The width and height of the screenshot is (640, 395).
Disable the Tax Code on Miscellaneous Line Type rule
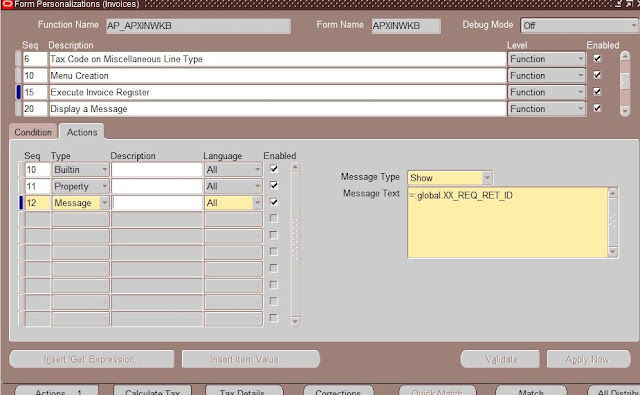pos(597,58)
